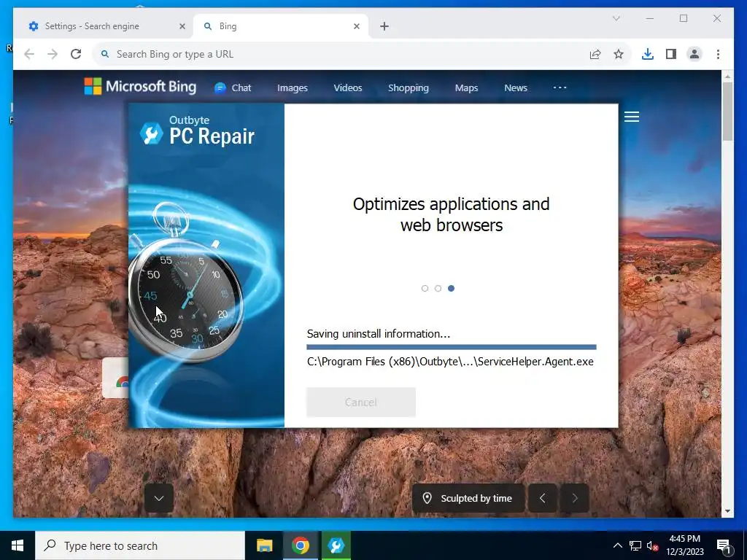Show hidden system tray icons
747x560 pixels.
(617, 545)
